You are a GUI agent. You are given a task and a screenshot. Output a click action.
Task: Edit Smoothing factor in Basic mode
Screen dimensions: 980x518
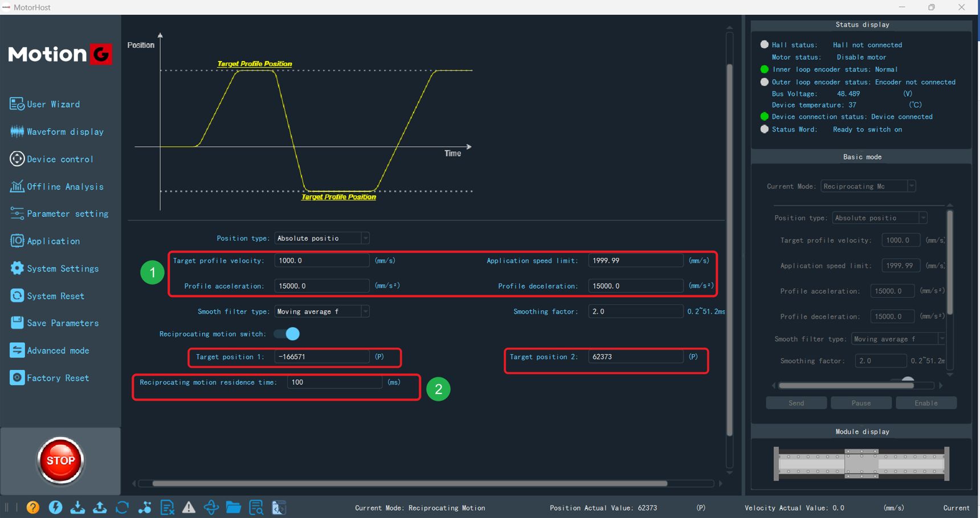pyautogui.click(x=880, y=361)
